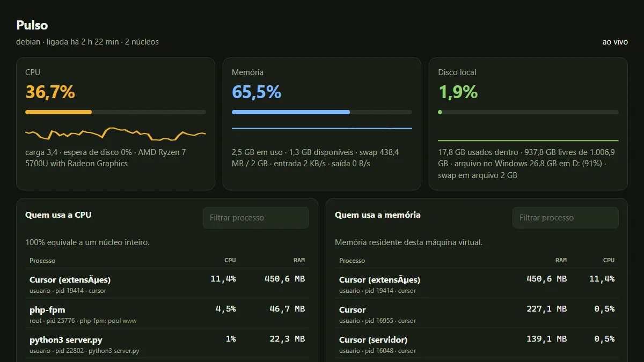
Task: Select the "65,5%" memory reading
Action: 257,92
